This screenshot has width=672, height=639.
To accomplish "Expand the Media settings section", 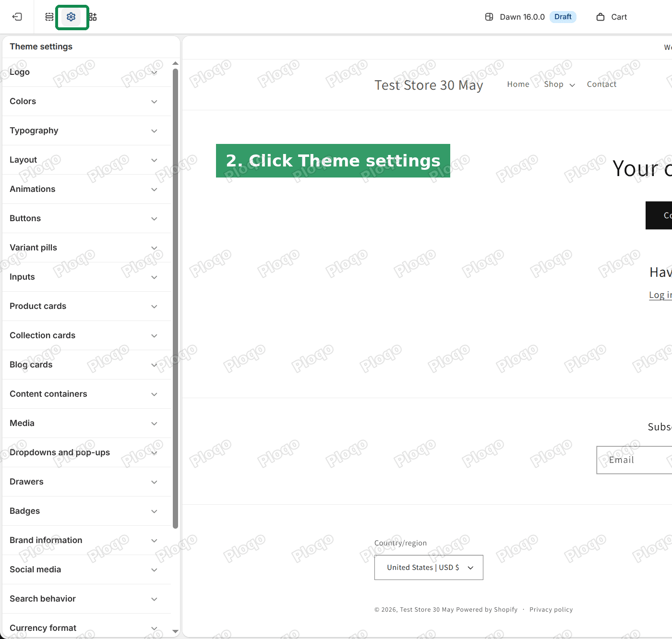I will pyautogui.click(x=87, y=423).
